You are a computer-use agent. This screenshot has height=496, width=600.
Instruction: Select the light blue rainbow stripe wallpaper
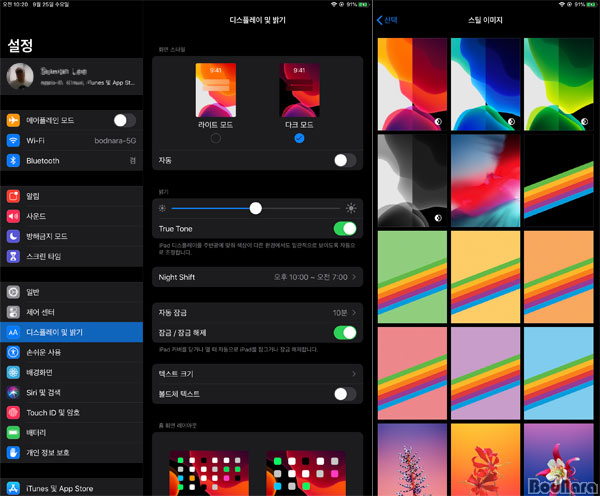(559, 373)
